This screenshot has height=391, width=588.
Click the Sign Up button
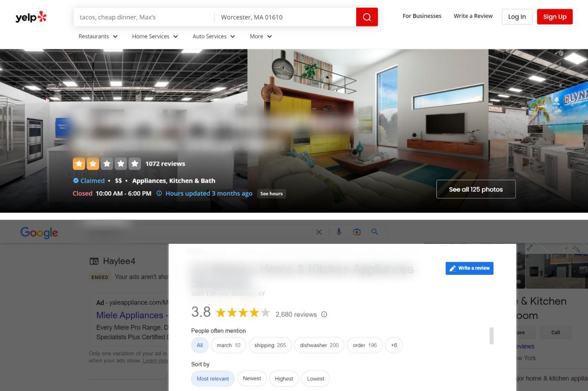tap(554, 17)
